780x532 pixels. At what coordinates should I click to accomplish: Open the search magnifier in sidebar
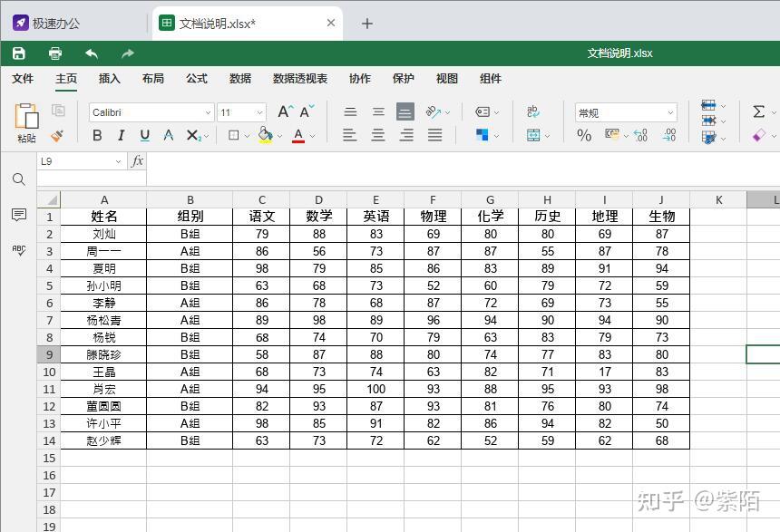pos(19,179)
